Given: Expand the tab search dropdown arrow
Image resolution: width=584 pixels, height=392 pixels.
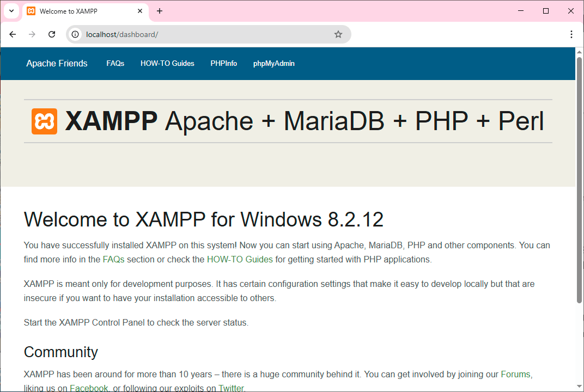Looking at the screenshot, I should [x=11, y=11].
